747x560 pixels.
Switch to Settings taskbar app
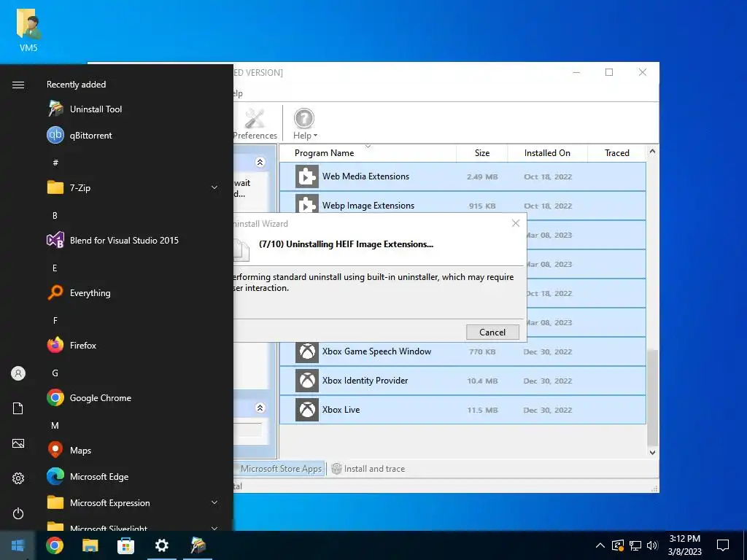coord(161,545)
